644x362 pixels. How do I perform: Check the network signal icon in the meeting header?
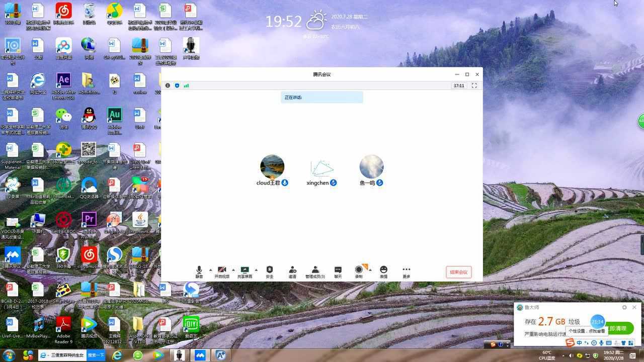[x=186, y=85]
